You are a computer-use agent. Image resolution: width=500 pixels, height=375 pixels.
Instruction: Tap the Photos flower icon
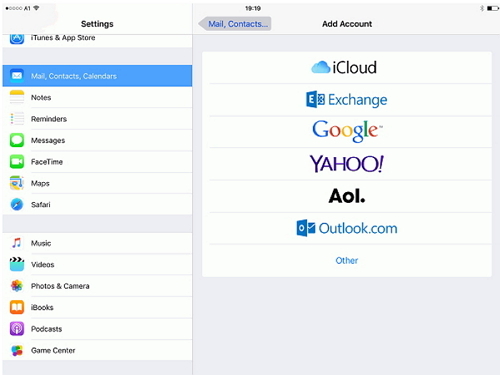[x=17, y=286]
